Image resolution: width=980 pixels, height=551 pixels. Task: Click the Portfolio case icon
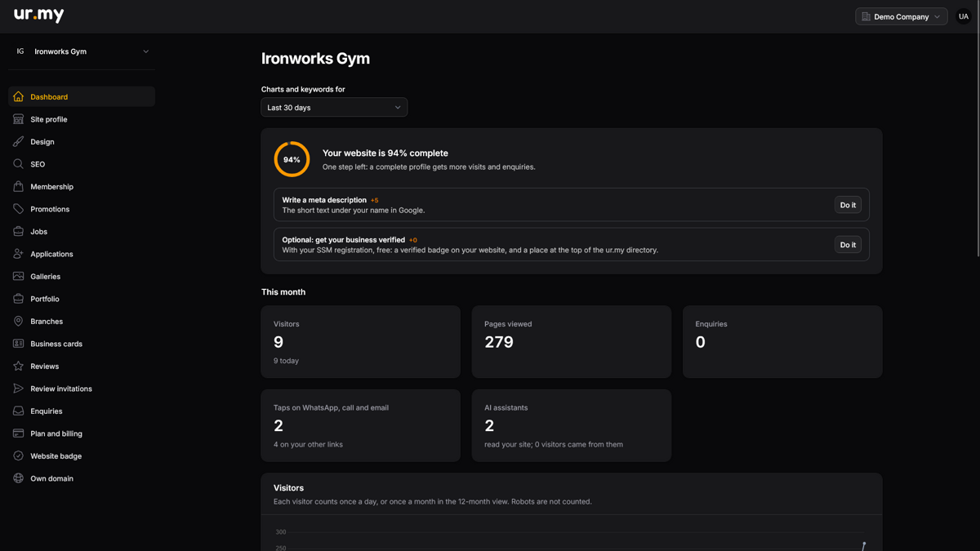[18, 299]
